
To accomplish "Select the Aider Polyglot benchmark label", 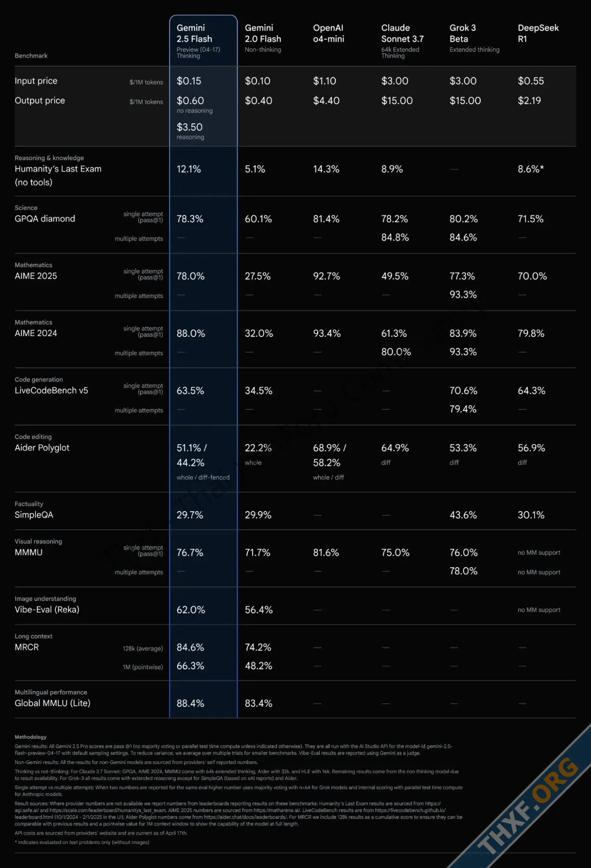I will [x=42, y=448].
